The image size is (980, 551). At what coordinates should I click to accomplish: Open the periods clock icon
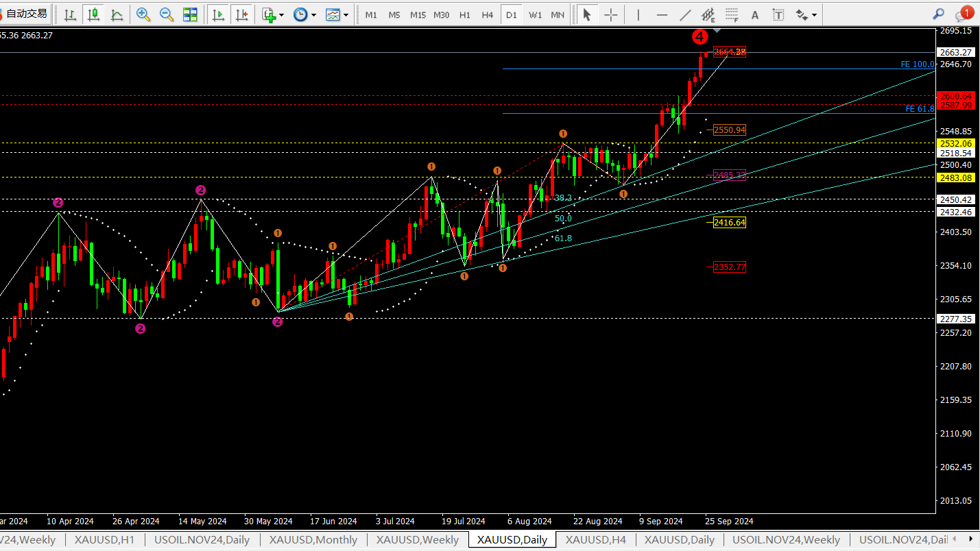[x=300, y=14]
